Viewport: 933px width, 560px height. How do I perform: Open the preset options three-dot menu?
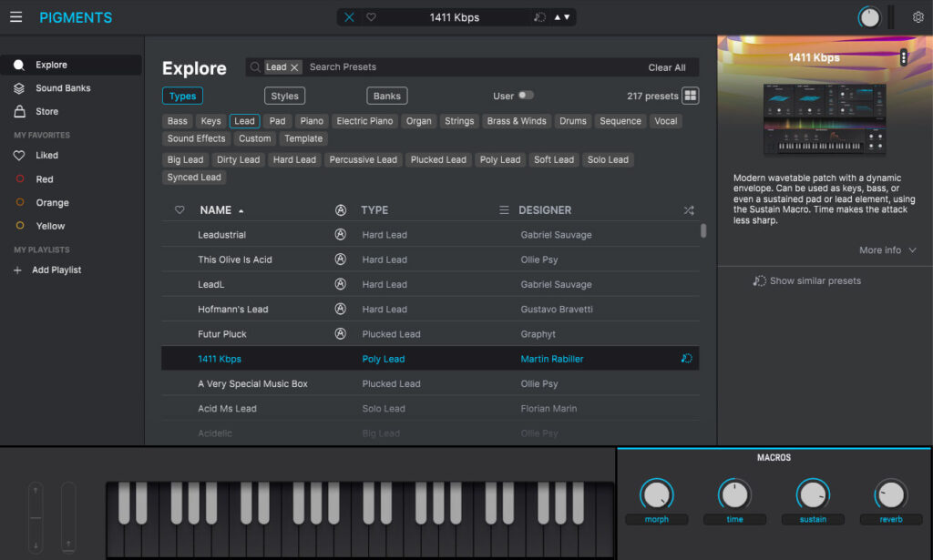(903, 57)
